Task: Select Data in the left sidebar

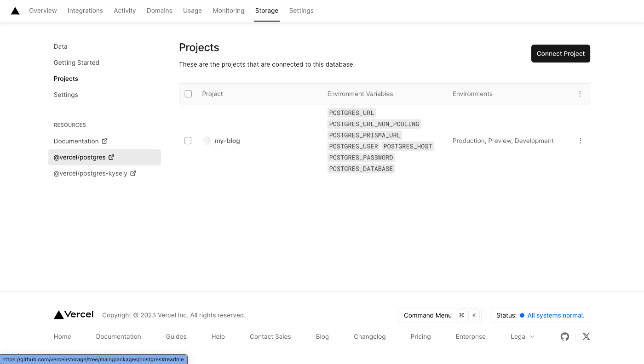Action: pos(60,46)
